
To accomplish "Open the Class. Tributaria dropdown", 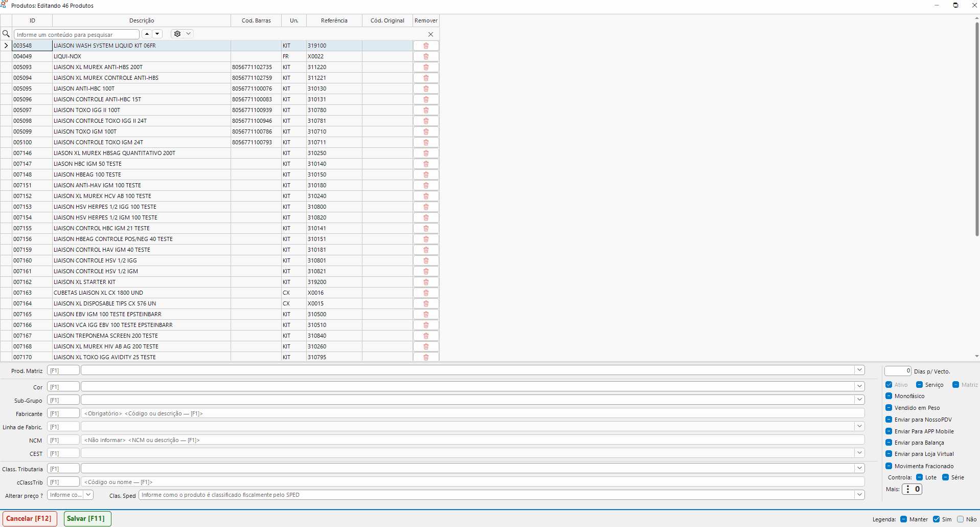I will tap(859, 468).
